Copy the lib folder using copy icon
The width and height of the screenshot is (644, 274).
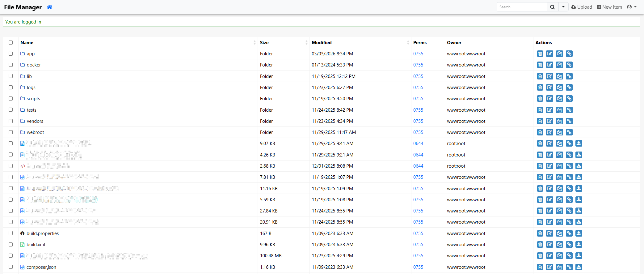(x=559, y=76)
